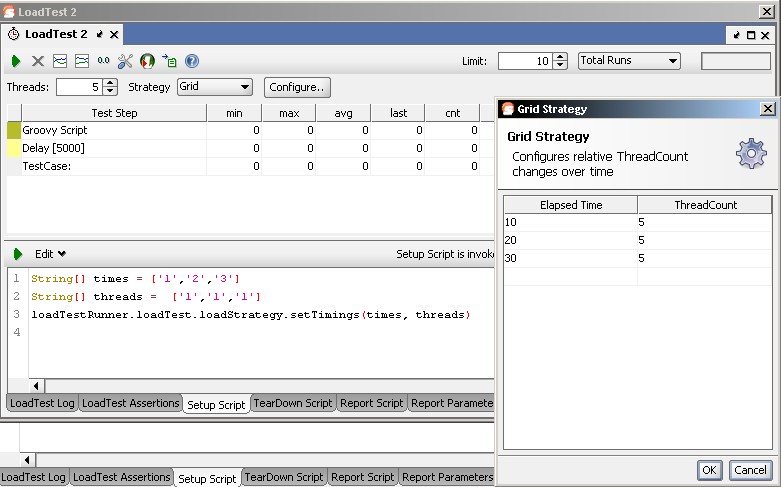Select the LoadTest Assertions tab
The image size is (781, 487).
click(130, 403)
